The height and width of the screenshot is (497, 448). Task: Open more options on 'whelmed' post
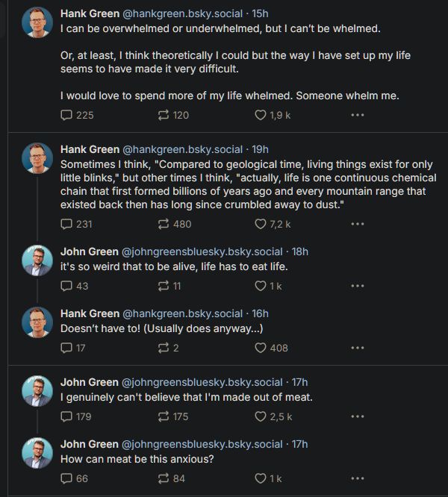pos(357,115)
